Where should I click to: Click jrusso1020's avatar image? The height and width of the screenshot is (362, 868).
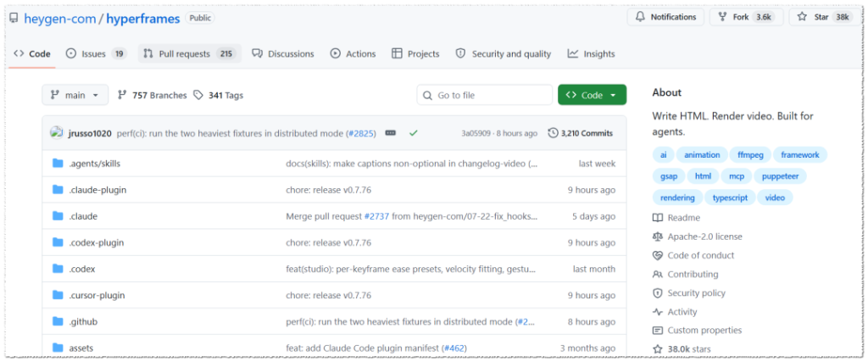coord(57,133)
